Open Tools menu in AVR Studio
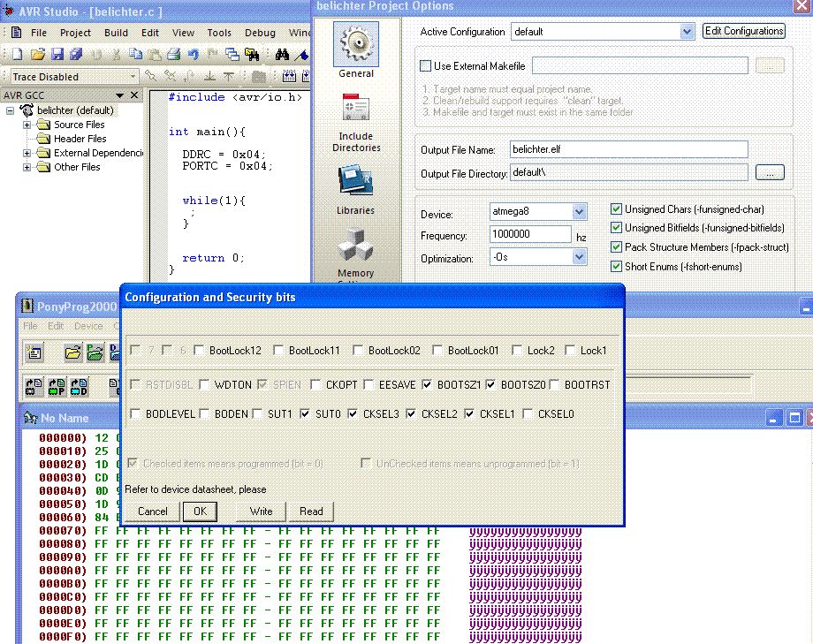Screen dimensions: 813x644 (x=219, y=33)
